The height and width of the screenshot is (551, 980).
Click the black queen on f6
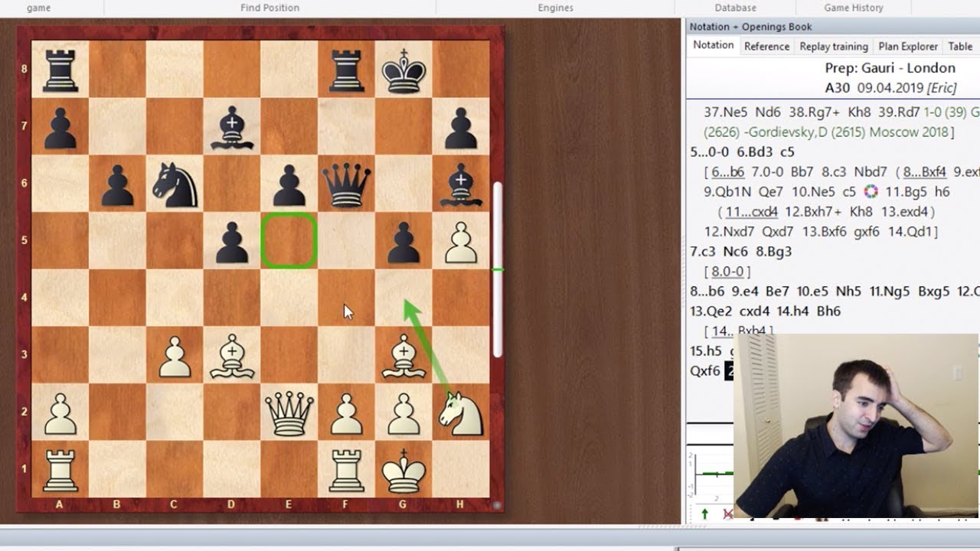pyautogui.click(x=346, y=184)
